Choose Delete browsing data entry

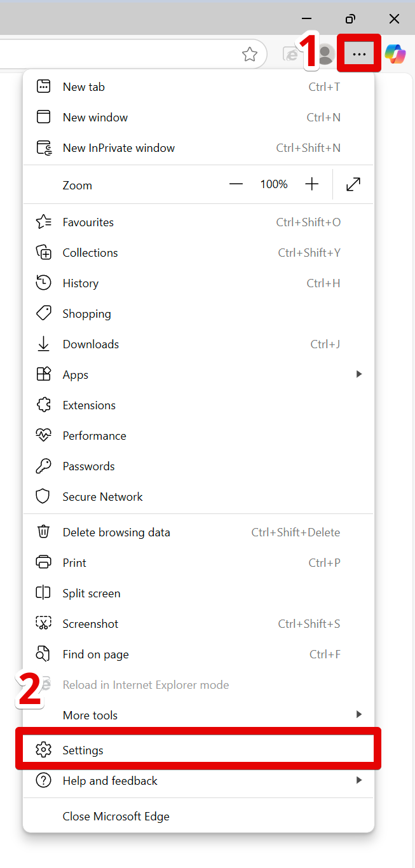click(x=198, y=532)
